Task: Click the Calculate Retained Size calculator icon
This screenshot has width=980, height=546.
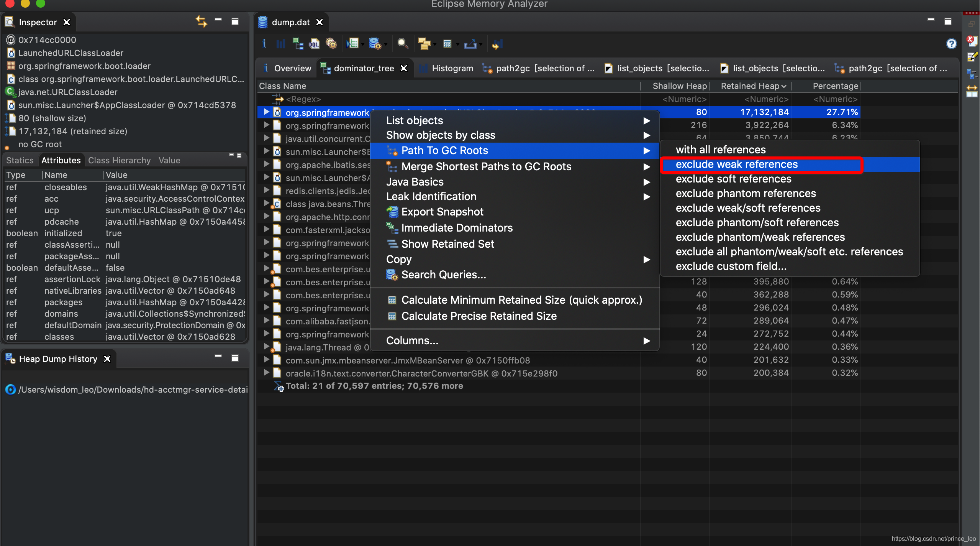Action: (x=447, y=44)
